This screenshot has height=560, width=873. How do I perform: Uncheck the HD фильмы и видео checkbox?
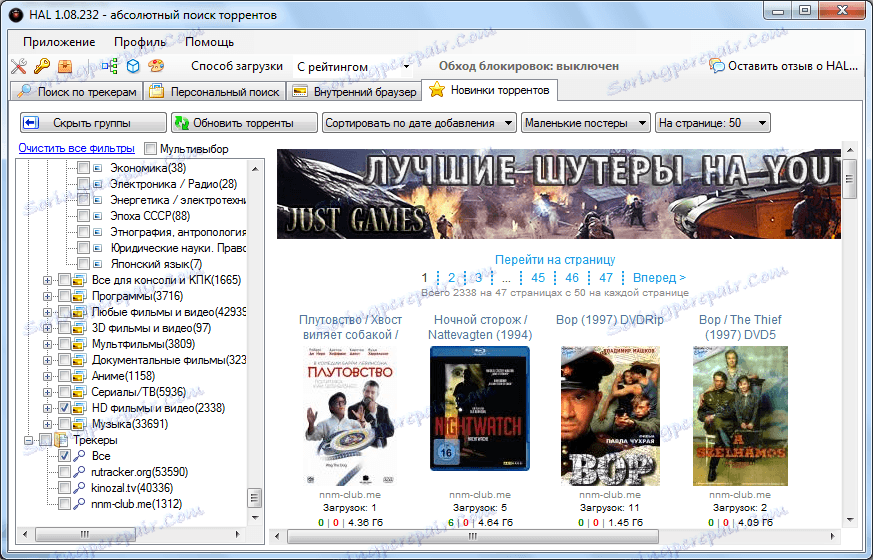click(x=65, y=408)
